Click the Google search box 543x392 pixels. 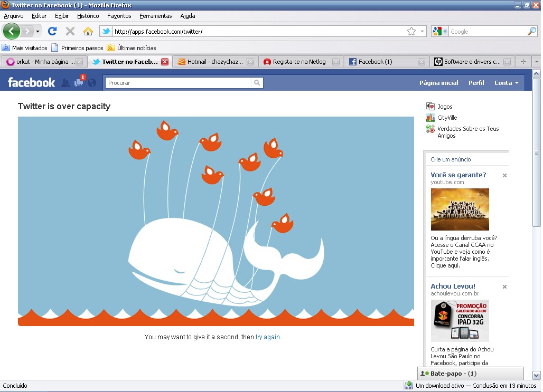click(488, 32)
